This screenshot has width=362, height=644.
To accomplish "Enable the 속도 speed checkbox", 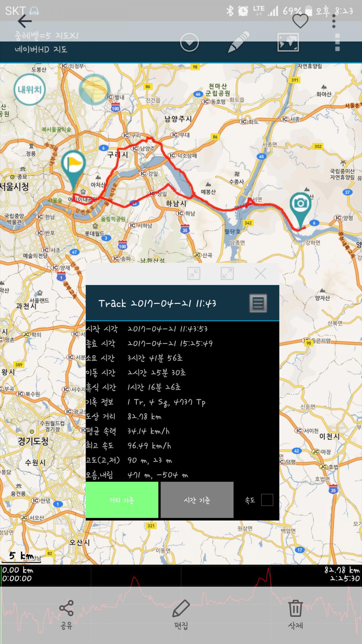I will 267,500.
